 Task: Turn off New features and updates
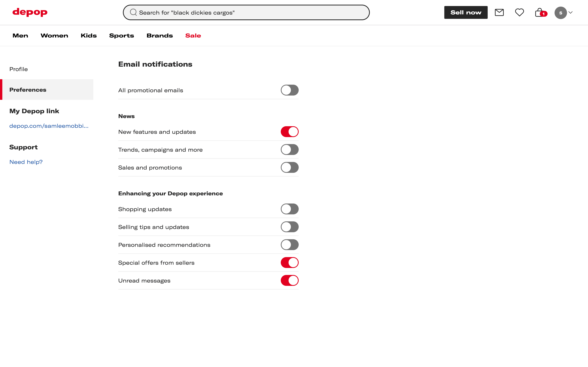point(289,132)
